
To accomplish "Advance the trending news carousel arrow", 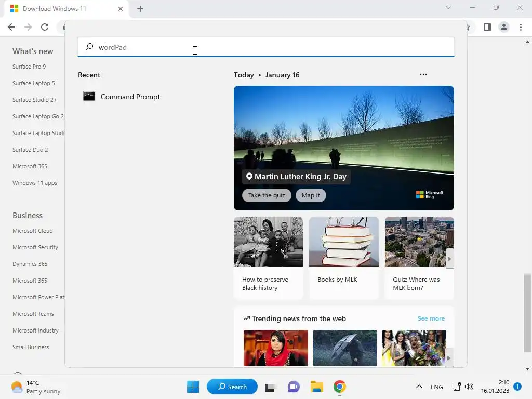I will pyautogui.click(x=449, y=358).
